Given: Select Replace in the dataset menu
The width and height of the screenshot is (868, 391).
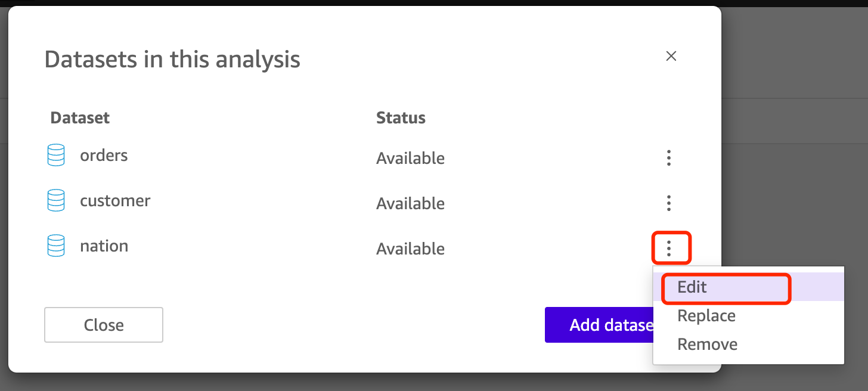Looking at the screenshot, I should click(x=706, y=316).
